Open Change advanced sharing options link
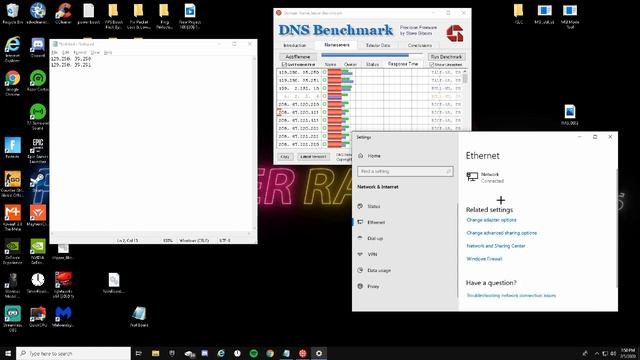 pyautogui.click(x=502, y=233)
